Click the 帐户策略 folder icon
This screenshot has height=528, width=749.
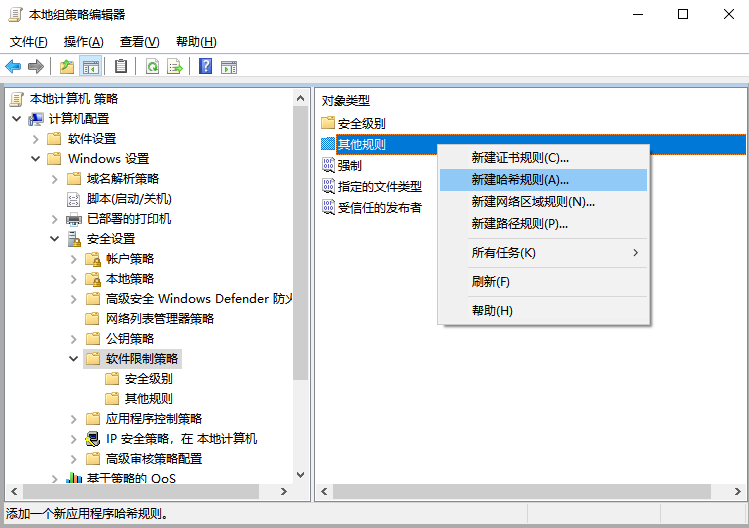click(93, 259)
